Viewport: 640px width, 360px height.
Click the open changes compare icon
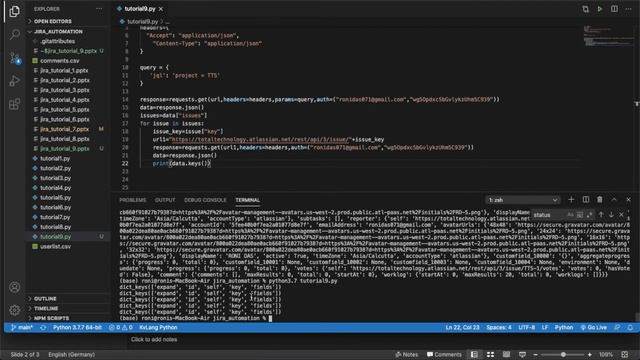[x=585, y=9]
